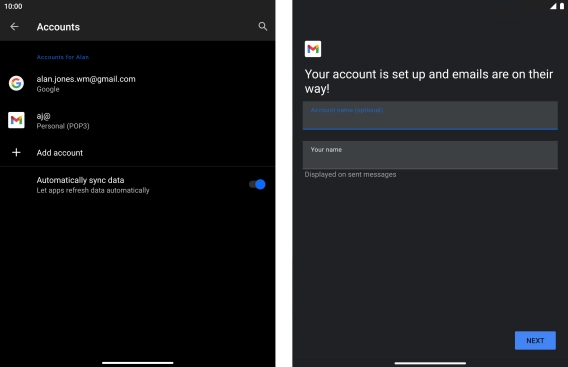This screenshot has height=367, width=568.
Task: Click the Accounts title text
Action: click(58, 27)
